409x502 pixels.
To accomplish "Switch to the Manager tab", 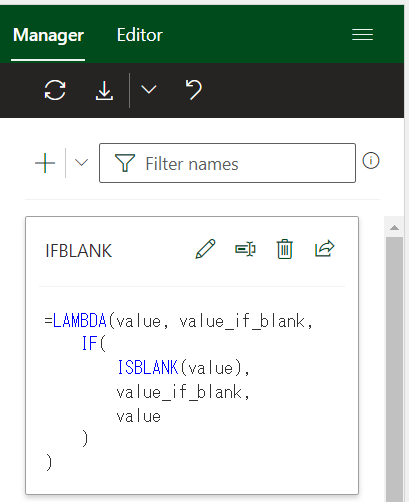I will [x=48, y=35].
